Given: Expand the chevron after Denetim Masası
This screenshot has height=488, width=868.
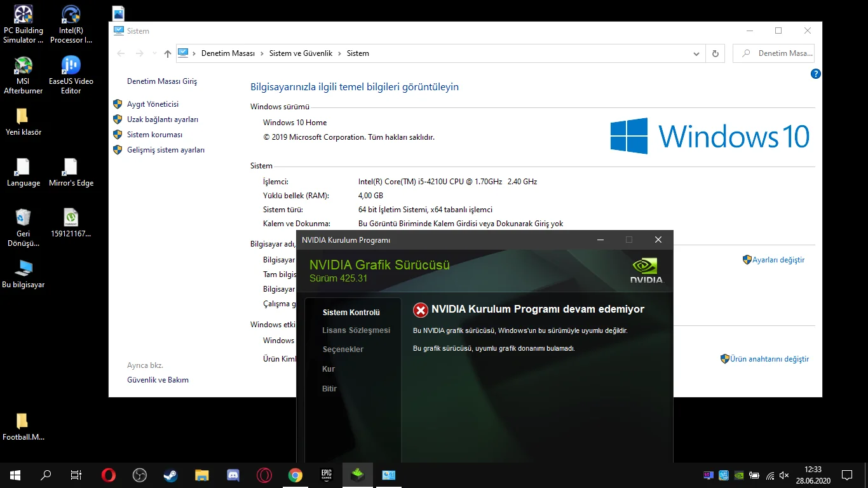Looking at the screenshot, I should 262,53.
